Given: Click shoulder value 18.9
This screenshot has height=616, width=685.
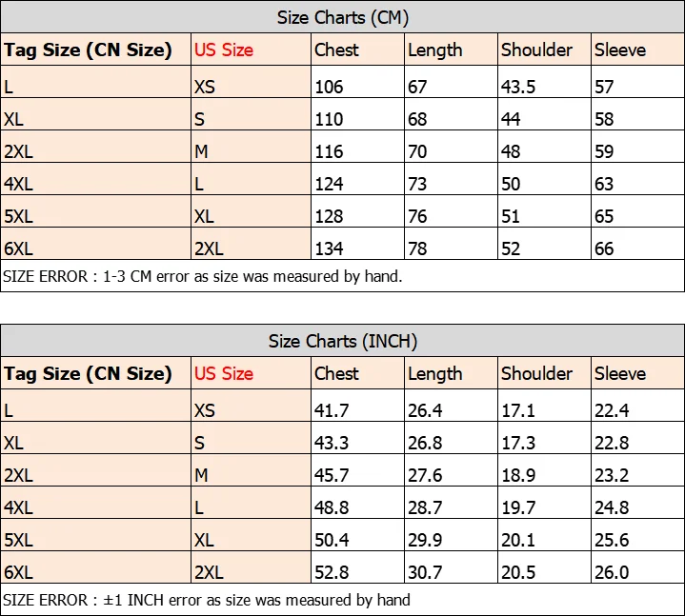Looking at the screenshot, I should [x=518, y=475].
